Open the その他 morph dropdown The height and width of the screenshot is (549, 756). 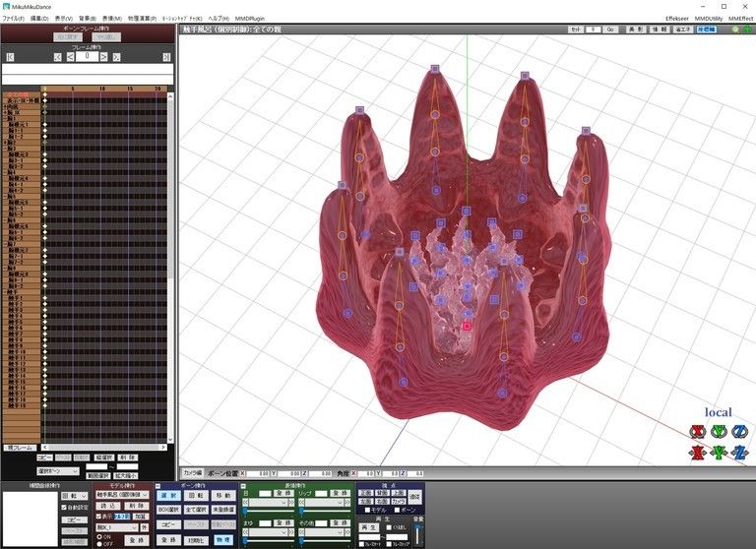coord(324,532)
